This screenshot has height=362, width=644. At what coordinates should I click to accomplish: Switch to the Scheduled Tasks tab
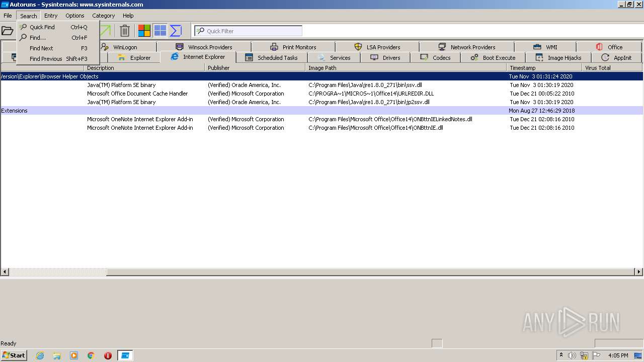(272, 57)
